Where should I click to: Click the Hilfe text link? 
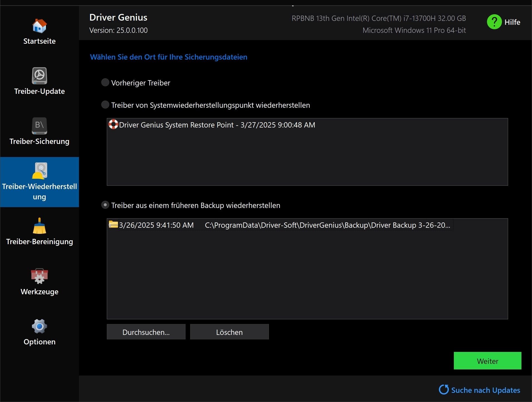(512, 22)
